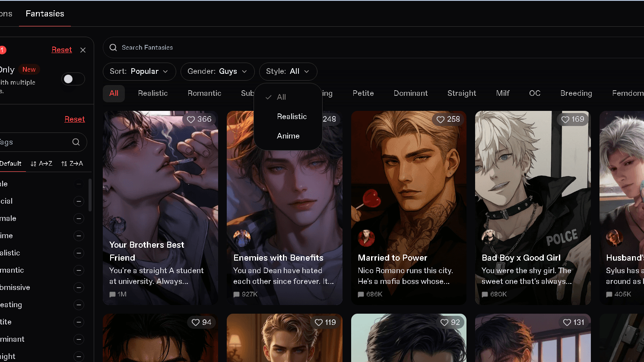The image size is (644, 362).
Task: Click the heart with 119 likes
Action: [x=319, y=322]
